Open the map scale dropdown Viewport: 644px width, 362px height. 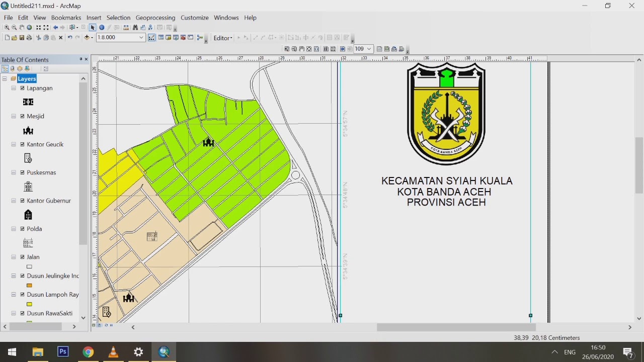(x=141, y=38)
